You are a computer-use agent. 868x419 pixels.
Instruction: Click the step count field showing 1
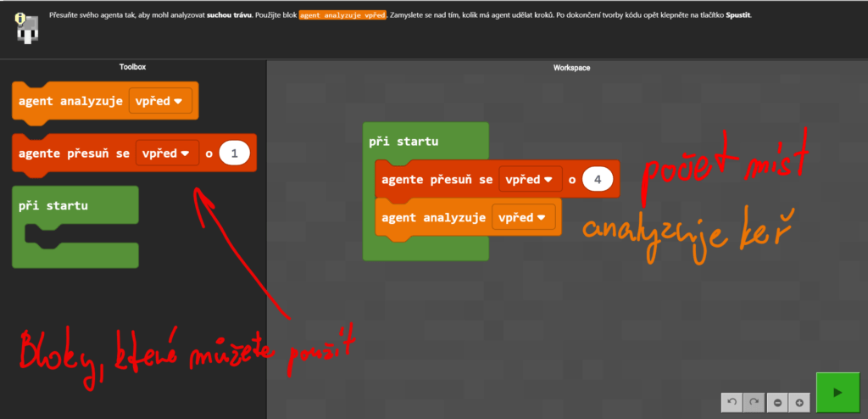234,154
